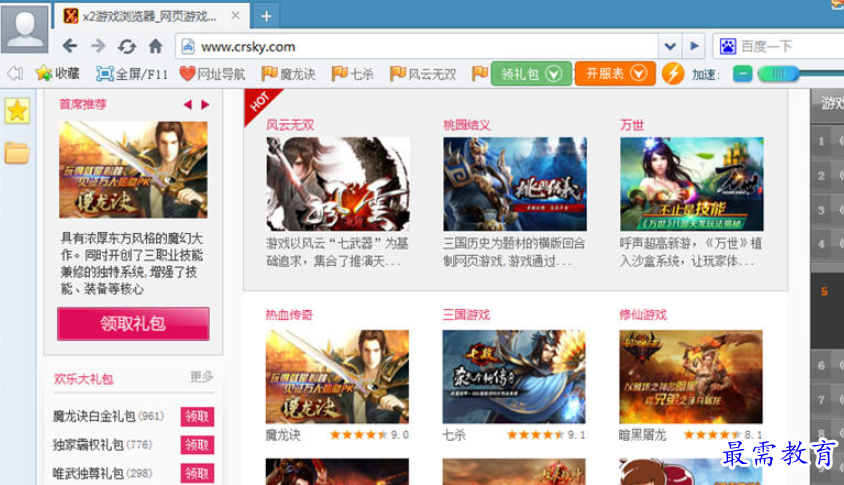844x485 pixels.
Task: Open the 桃园结义 game title link
Action: click(467, 125)
